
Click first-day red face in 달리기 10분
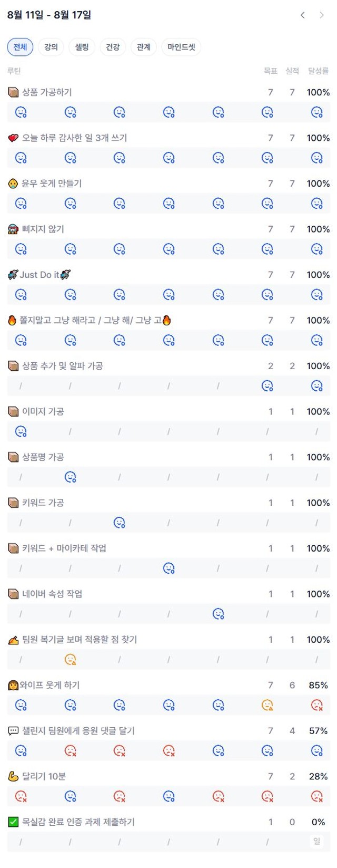pyautogui.click(x=21, y=796)
